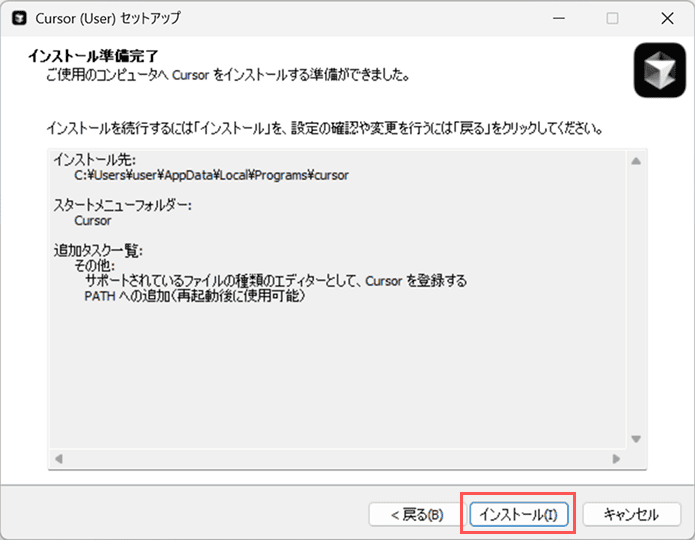Click the scroll up arrow in the summary box
Viewport: 695px width, 540px height.
636,161
